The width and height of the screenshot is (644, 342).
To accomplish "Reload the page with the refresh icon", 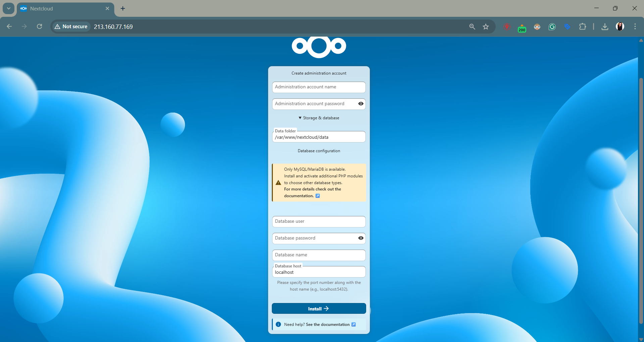I will (x=39, y=27).
